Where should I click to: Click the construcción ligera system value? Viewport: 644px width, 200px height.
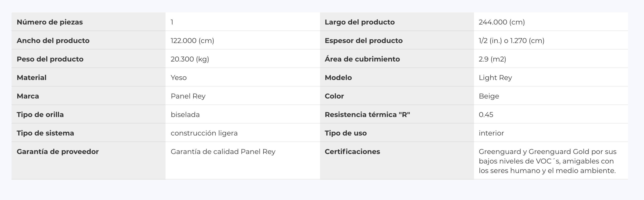(x=204, y=133)
